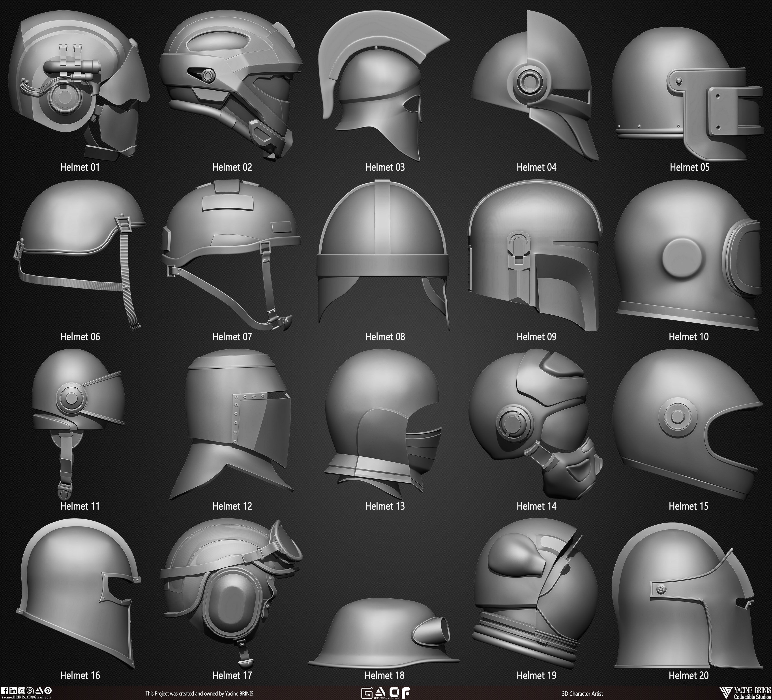
Task: Click the F-shaped logo at the bottom center
Action: click(406, 693)
